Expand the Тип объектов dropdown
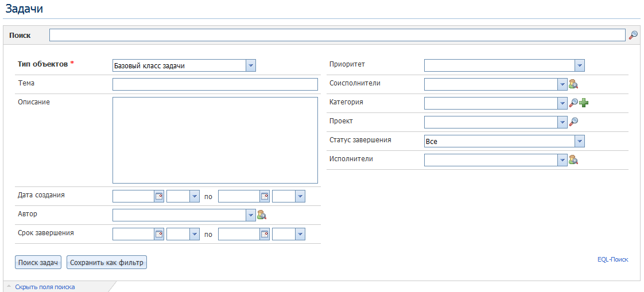Image resolution: width=644 pixels, height=292 pixels. pyautogui.click(x=250, y=66)
